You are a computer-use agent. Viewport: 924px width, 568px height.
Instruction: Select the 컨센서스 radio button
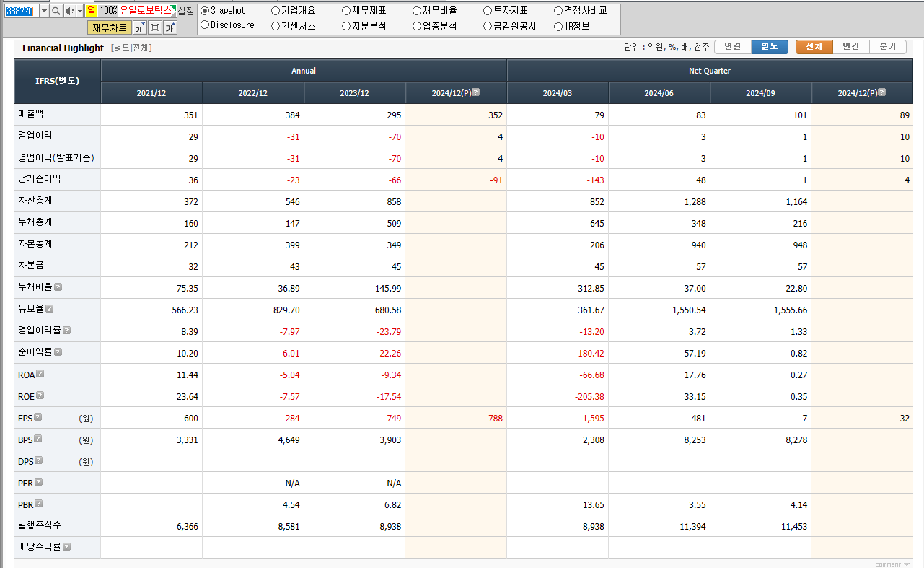(x=276, y=26)
